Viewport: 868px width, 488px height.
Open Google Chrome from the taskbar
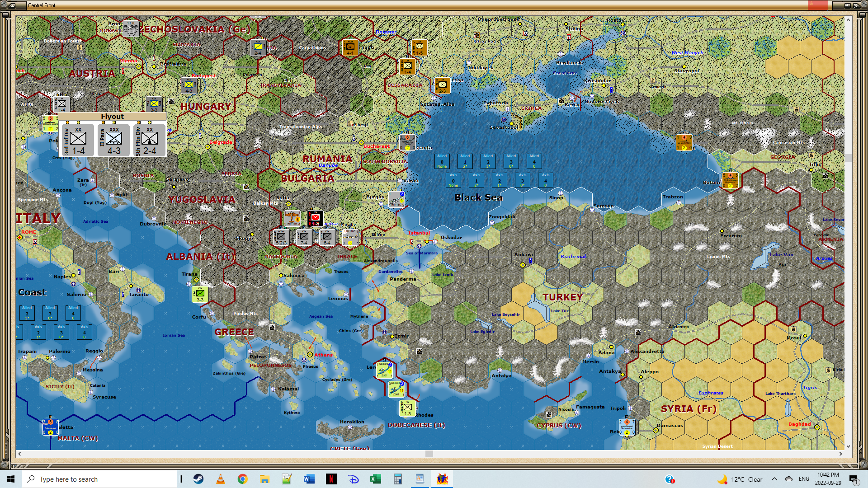(x=242, y=479)
